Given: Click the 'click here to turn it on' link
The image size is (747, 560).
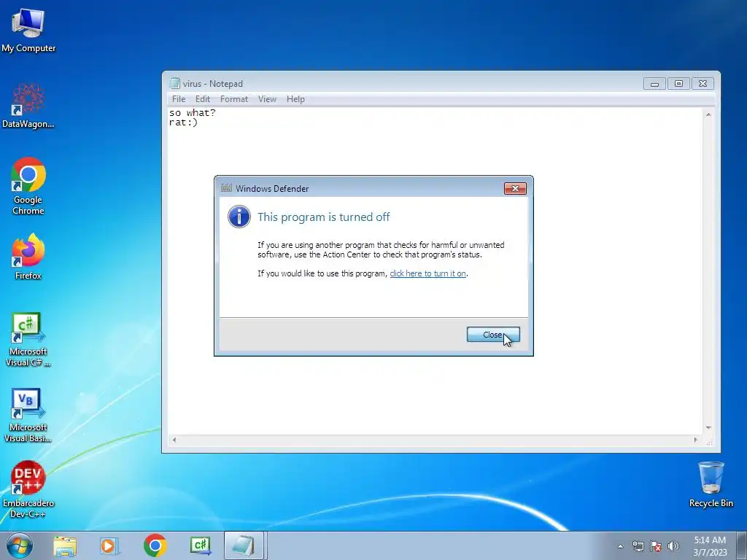Looking at the screenshot, I should pos(427,273).
